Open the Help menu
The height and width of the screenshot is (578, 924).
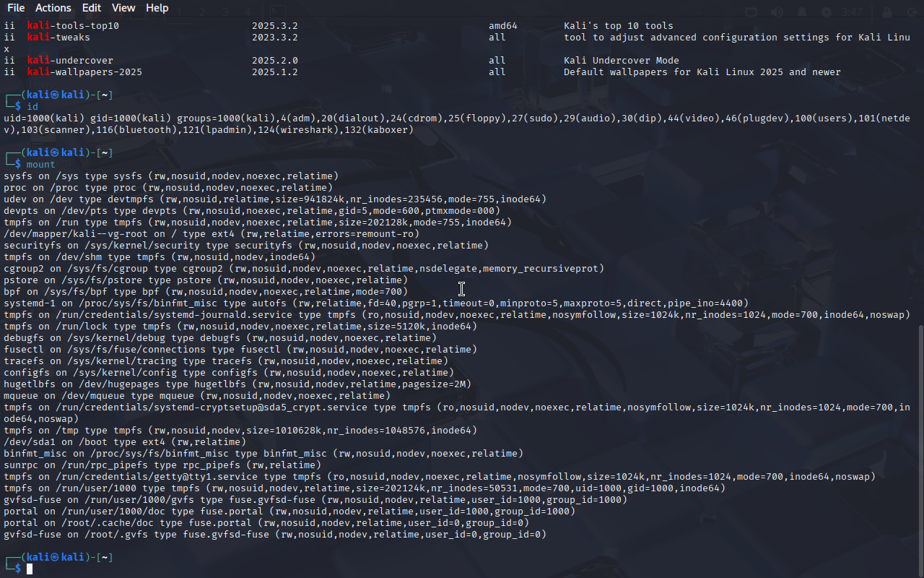[x=157, y=8]
